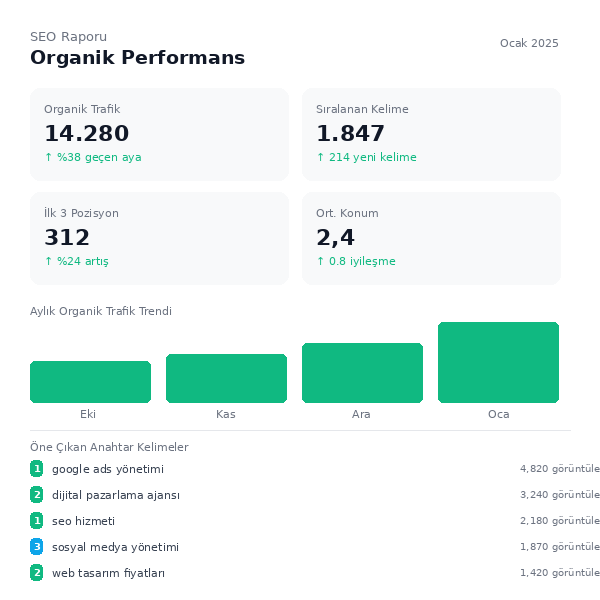
Task: Click the web tasarım fiyatları keyword
Action: [108, 573]
